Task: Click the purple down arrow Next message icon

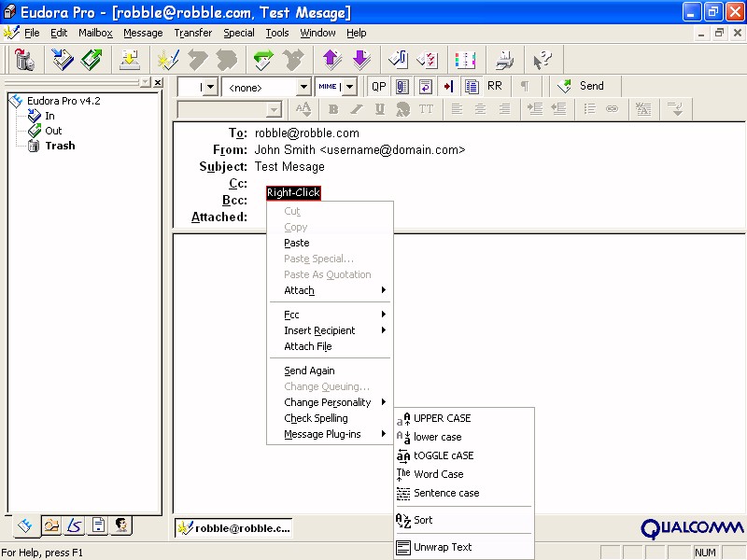Action: 361,60
